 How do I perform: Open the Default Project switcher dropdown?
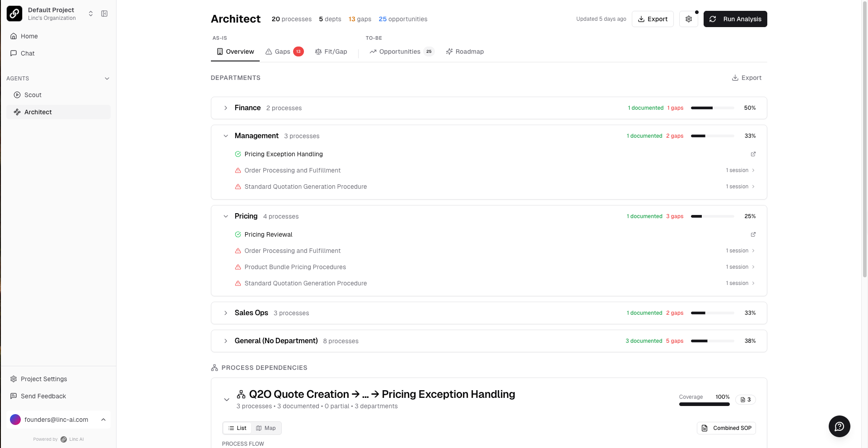click(90, 14)
